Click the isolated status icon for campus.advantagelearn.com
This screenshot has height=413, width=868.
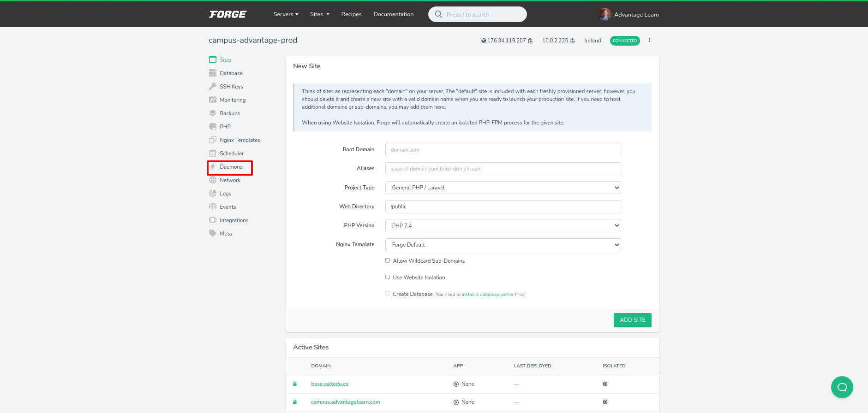[605, 402]
